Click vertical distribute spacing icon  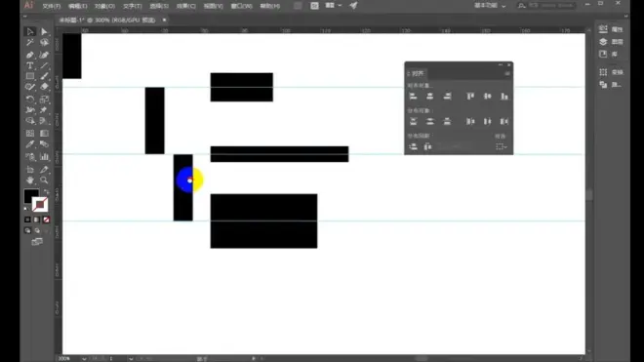point(413,146)
